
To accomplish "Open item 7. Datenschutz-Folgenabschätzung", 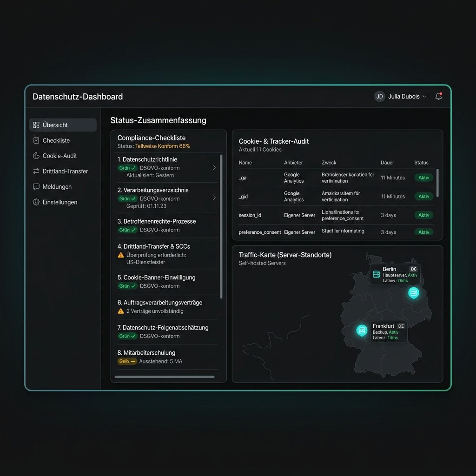I will coord(167,331).
